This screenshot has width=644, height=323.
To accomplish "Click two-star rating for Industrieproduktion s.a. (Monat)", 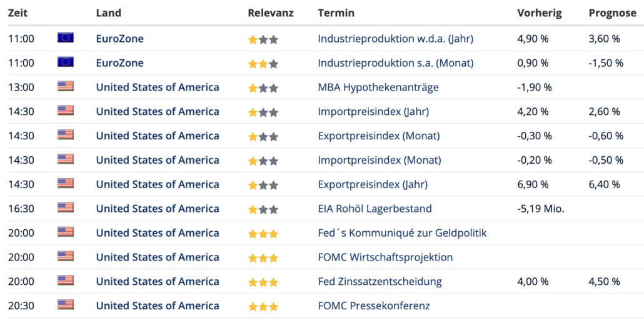I will click(x=263, y=64).
